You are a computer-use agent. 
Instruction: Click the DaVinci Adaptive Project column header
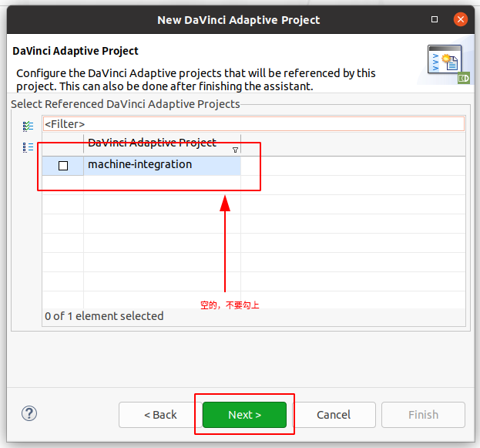pos(162,143)
